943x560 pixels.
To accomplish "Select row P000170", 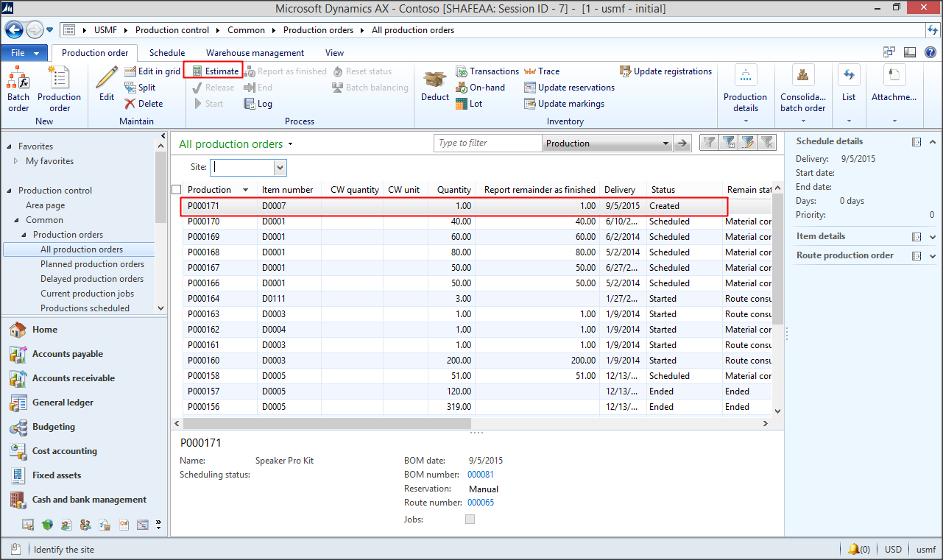I will tap(477, 221).
